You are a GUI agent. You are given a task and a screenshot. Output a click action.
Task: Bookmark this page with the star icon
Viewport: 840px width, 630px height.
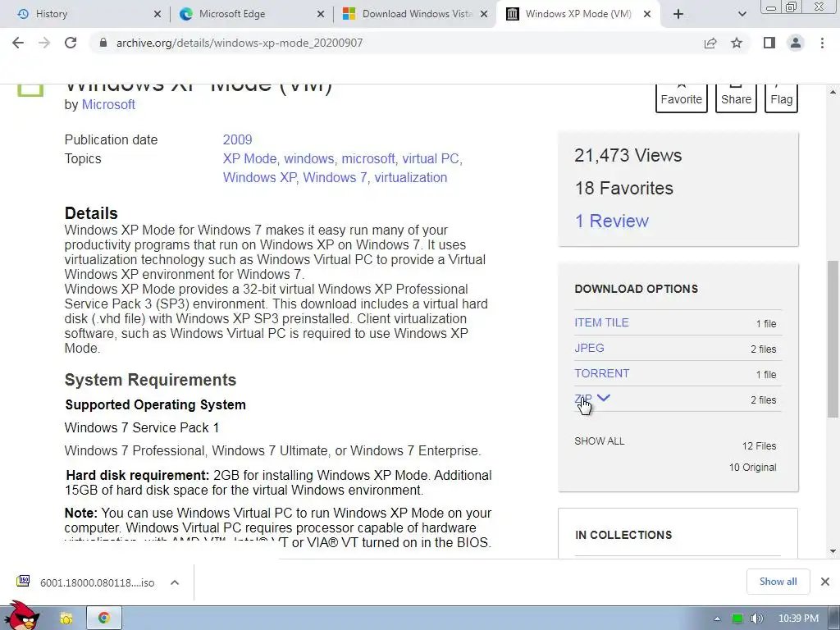tap(737, 43)
